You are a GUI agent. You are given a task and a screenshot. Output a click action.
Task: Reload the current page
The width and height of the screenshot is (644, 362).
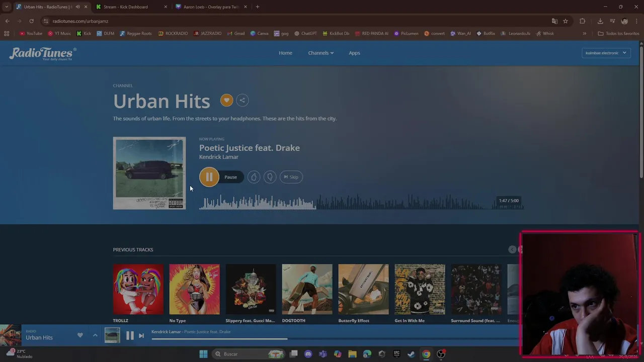coord(31,21)
